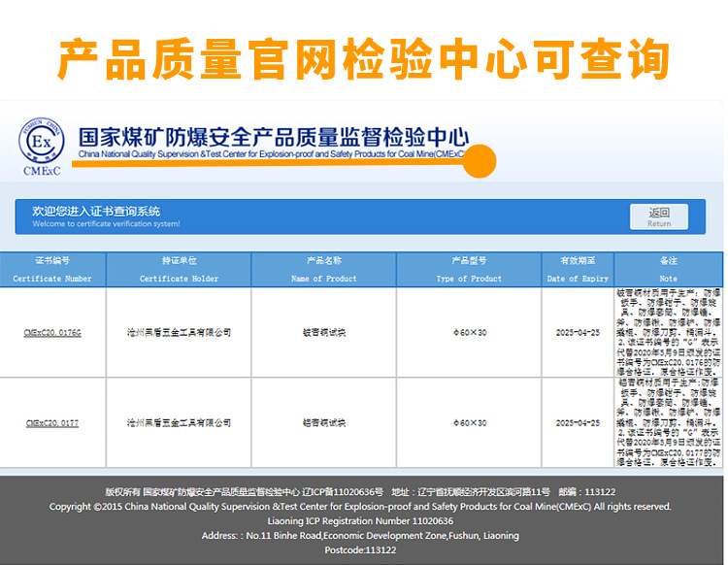The width and height of the screenshot is (728, 565).
Task: Select product name in CMExC20.0177 row
Action: pyautogui.click(x=324, y=423)
